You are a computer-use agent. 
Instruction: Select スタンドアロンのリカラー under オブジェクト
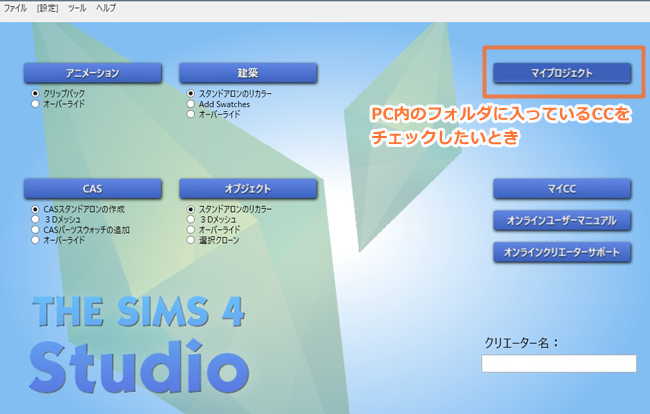(190, 209)
